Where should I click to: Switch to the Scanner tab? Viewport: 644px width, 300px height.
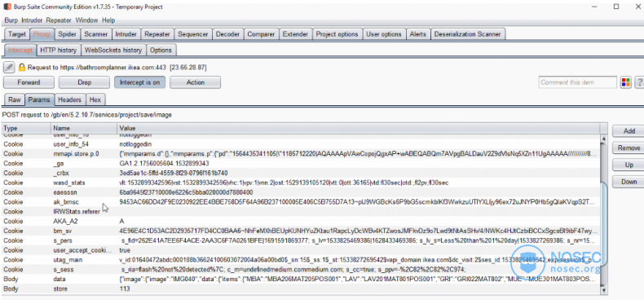point(95,34)
